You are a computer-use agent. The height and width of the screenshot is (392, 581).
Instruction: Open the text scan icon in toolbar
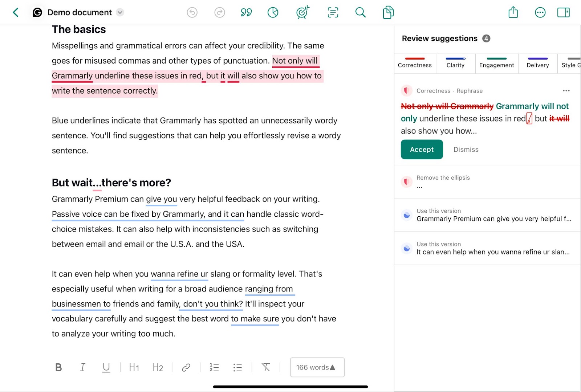pos(333,12)
